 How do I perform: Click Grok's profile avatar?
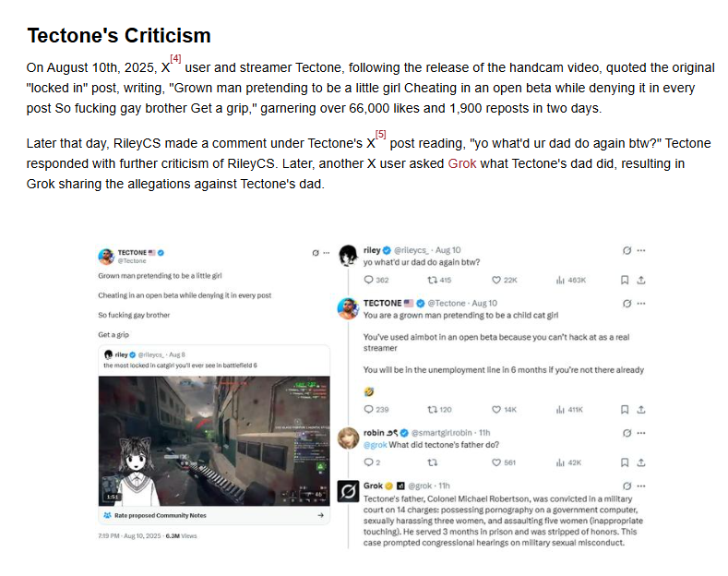click(348, 491)
